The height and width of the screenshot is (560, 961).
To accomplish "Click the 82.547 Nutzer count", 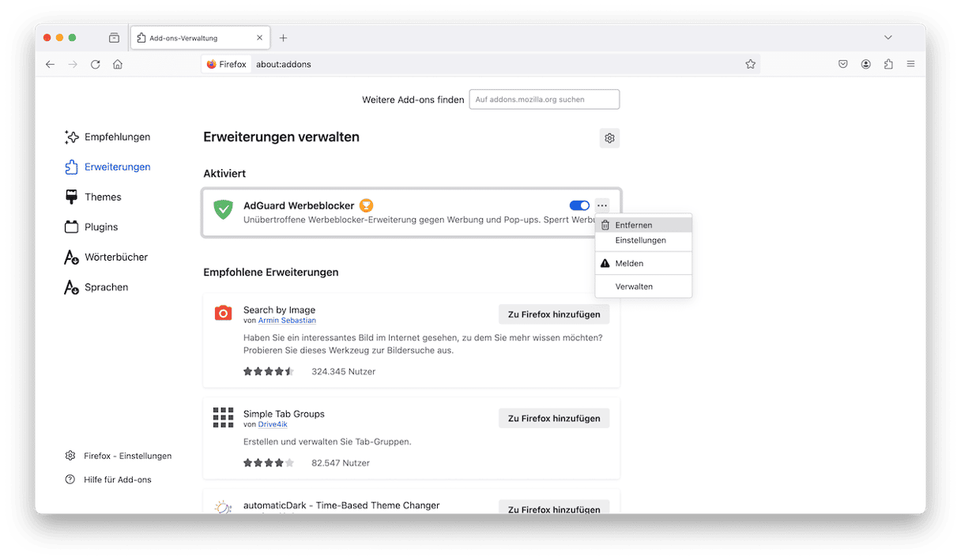I will click(x=341, y=463).
